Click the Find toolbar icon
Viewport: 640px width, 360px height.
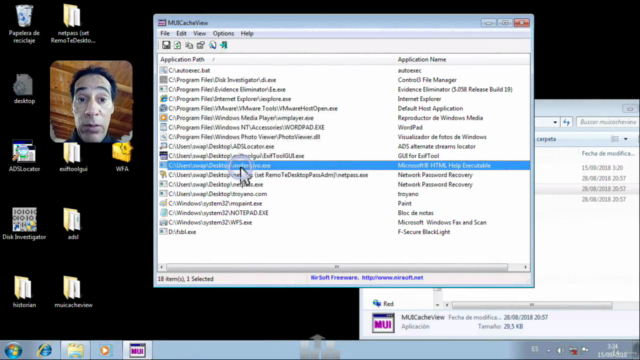pos(212,45)
